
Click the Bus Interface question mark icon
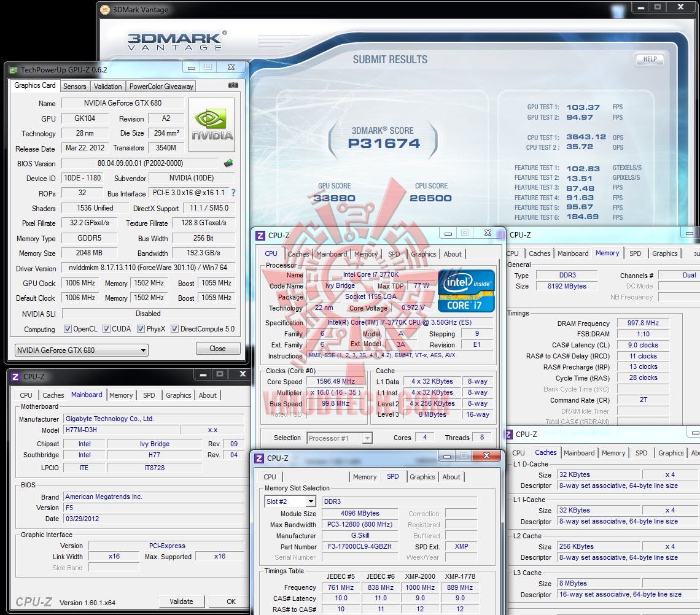click(233, 193)
